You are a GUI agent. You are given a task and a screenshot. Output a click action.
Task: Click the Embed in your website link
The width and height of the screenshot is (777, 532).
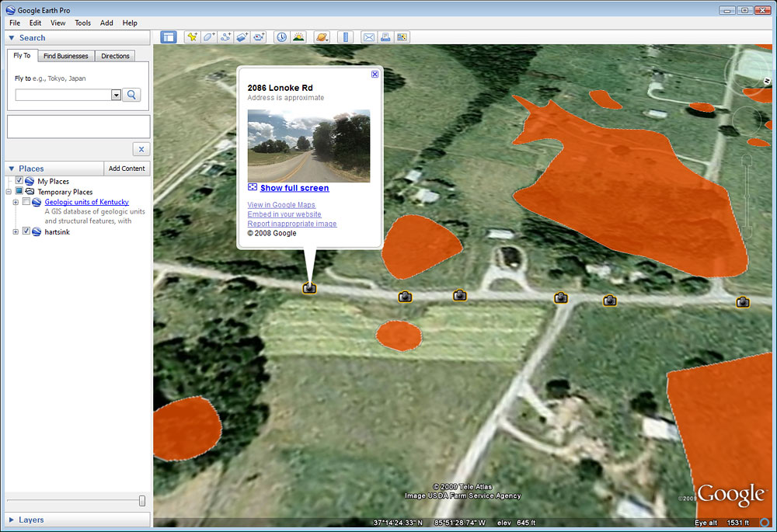click(x=284, y=214)
